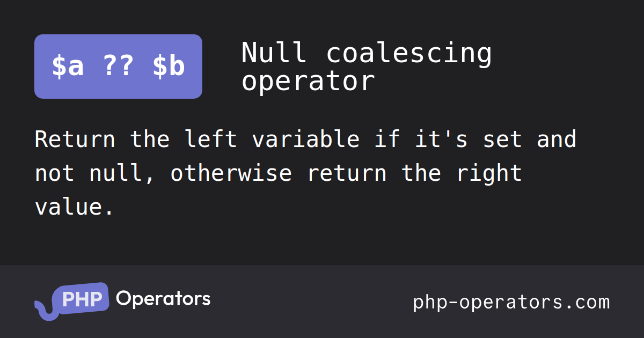
Task: Open the php-operators.com link
Action: tap(511, 302)
